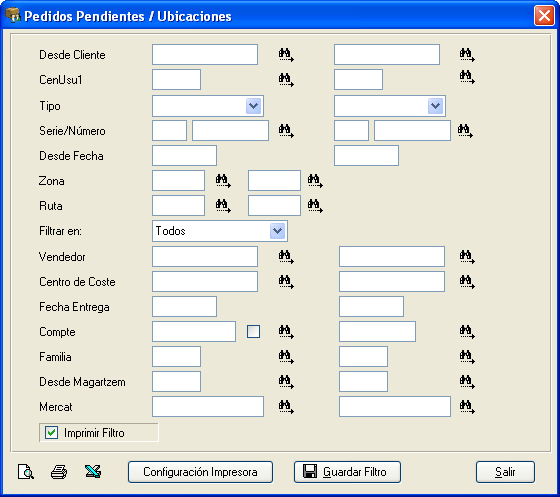Open Familia search binoculars for first field

pyautogui.click(x=286, y=357)
